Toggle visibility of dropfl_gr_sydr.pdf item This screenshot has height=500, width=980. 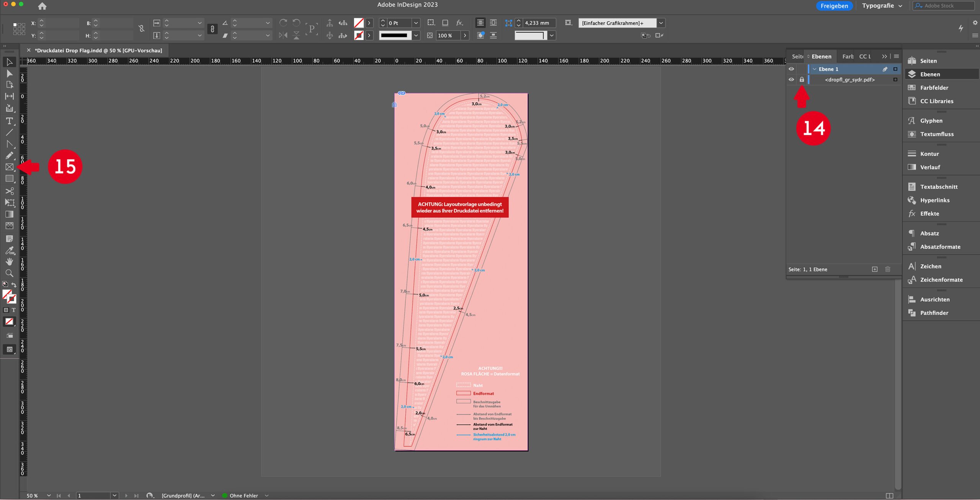tap(791, 80)
